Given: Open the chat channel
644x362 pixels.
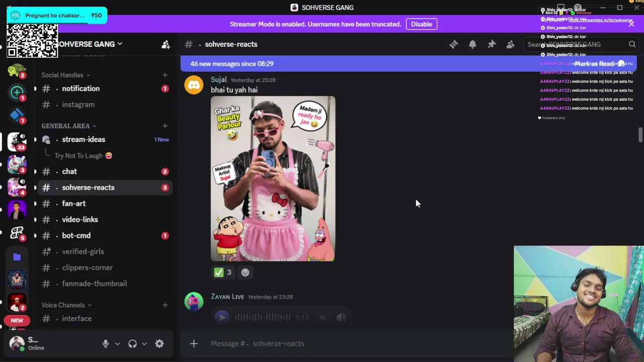Looking at the screenshot, I should point(105,171).
